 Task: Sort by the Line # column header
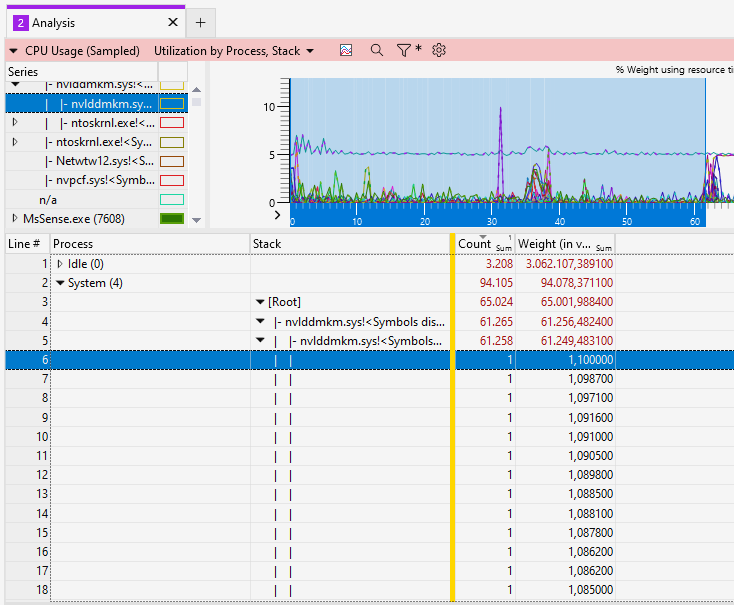click(28, 244)
